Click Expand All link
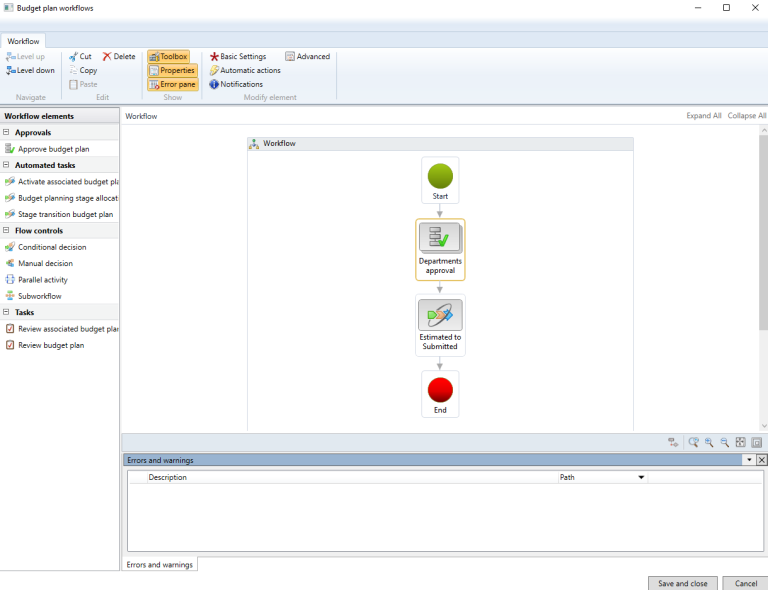Screen dimensions: 768x590 (x=703, y=116)
